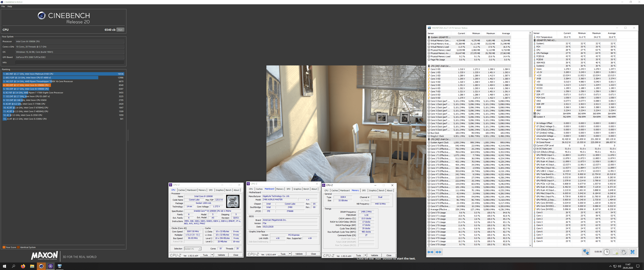644x270 pixels.
Task: Show hidden tray icons chevron
Action: pos(610,266)
